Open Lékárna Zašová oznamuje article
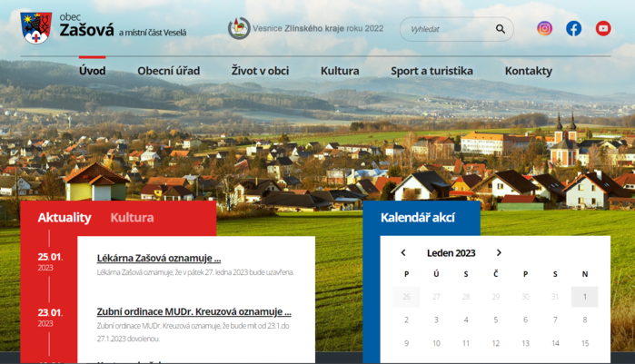 159,258
